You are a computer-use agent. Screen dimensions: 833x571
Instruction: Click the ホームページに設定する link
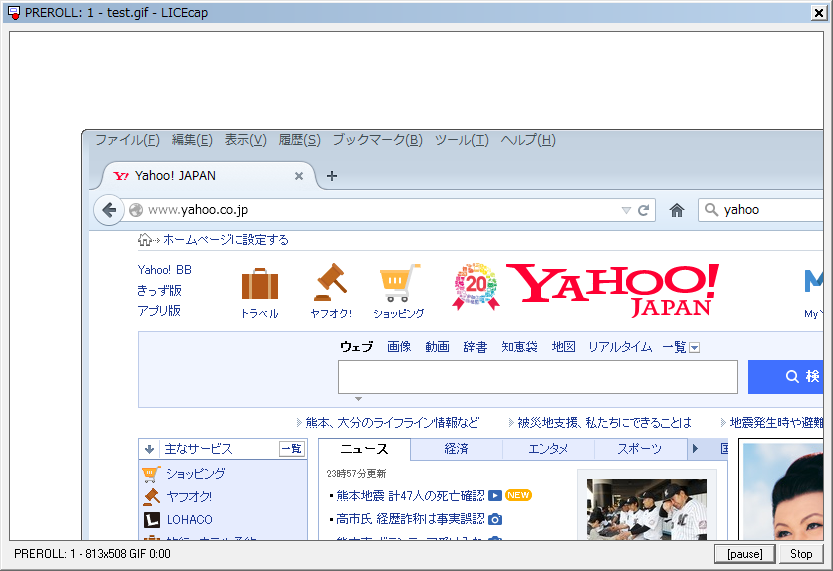(226, 240)
